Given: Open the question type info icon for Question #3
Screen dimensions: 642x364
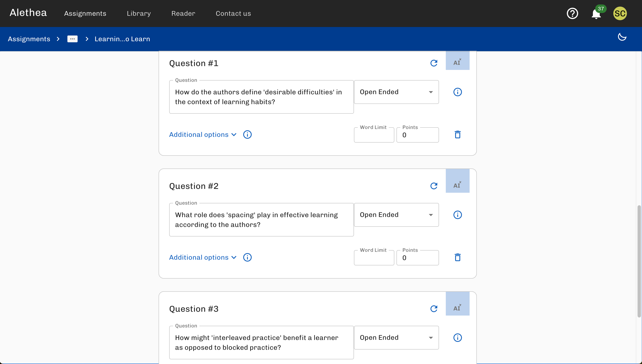Looking at the screenshot, I should click(457, 337).
